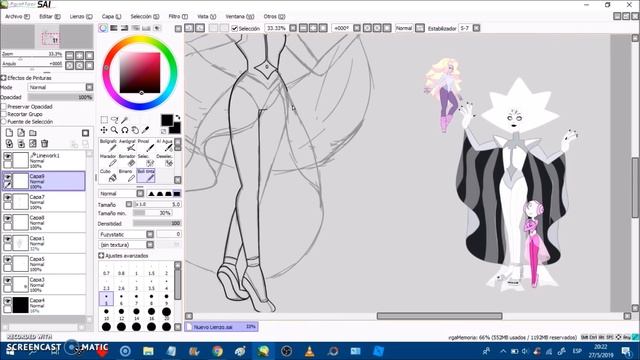640x360 pixels.
Task: Delete the selected layer with trash icon
Action: click(44, 144)
